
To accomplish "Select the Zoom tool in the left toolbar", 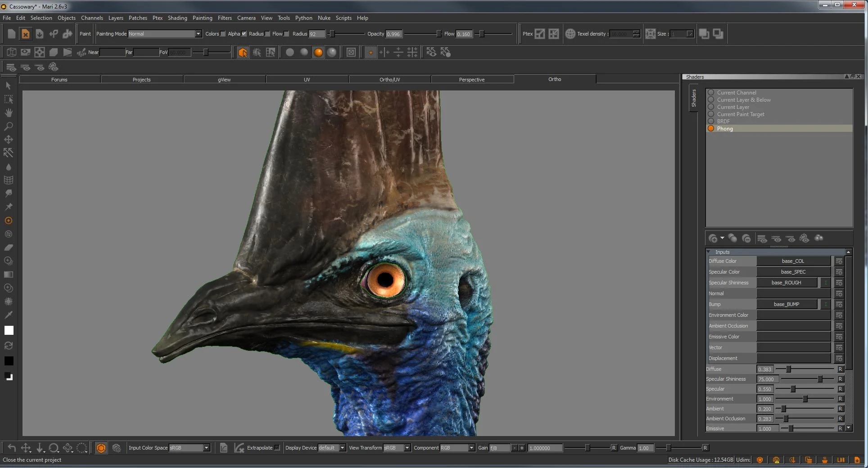I will (x=9, y=126).
